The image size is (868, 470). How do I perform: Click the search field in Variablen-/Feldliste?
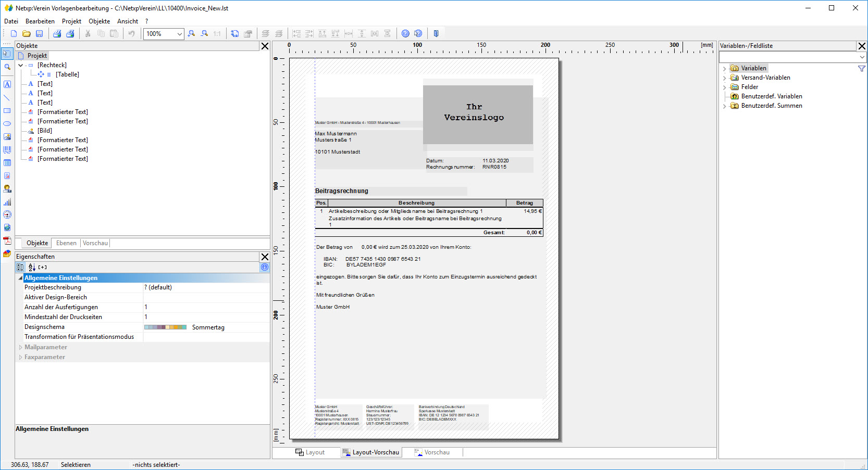(788, 57)
